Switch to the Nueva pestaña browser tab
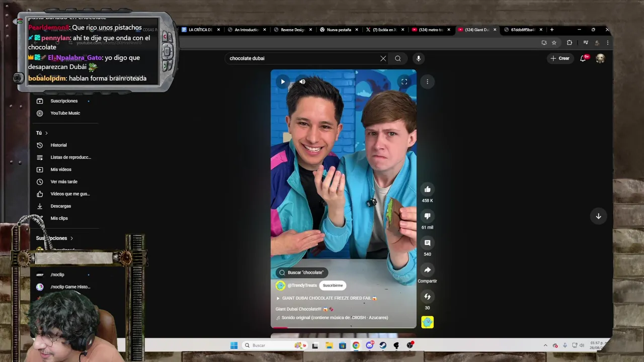This screenshot has height=362, width=644. [x=339, y=30]
